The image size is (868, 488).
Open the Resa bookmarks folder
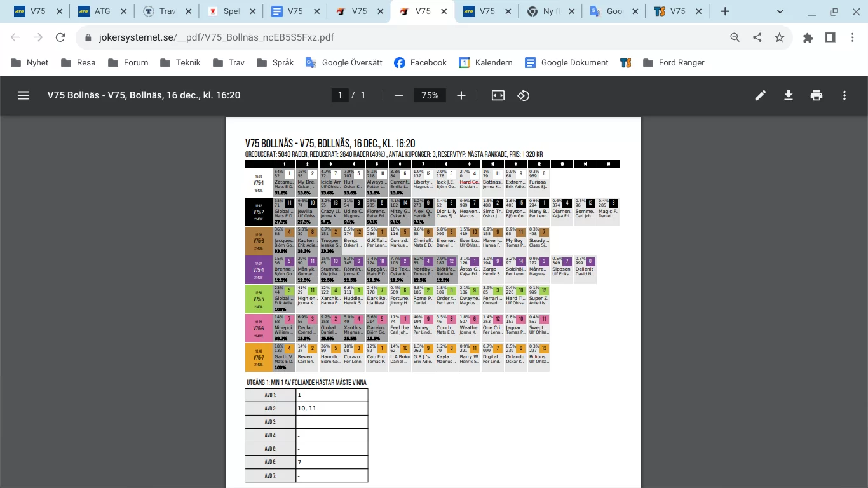pos(78,63)
